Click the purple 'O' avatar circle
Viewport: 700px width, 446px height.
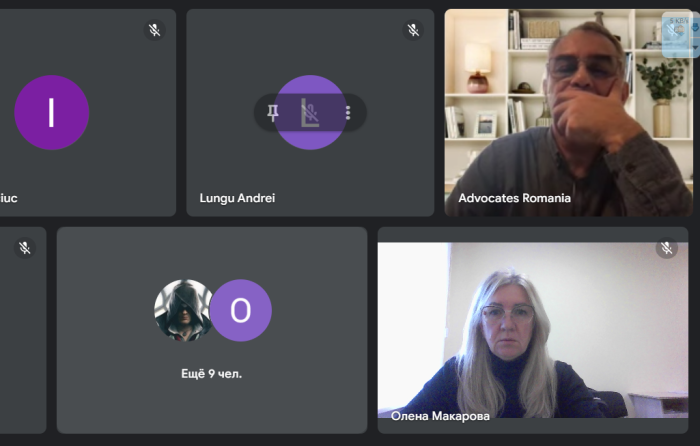(241, 310)
